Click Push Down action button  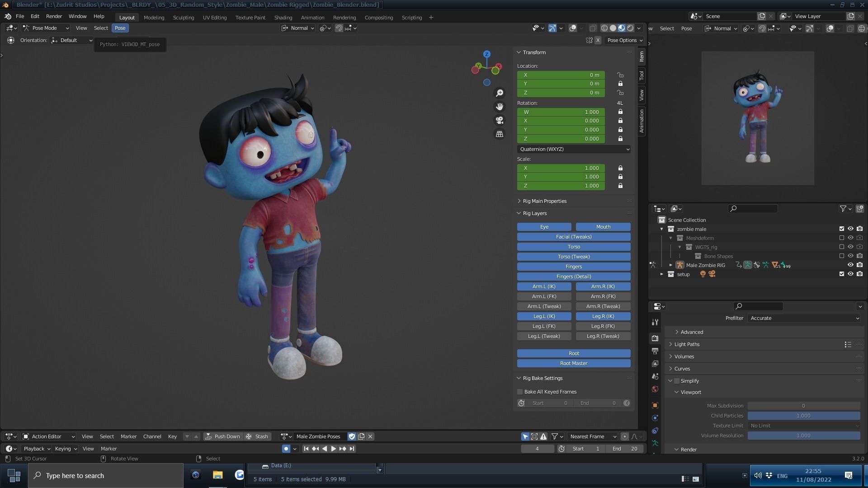[222, 436]
